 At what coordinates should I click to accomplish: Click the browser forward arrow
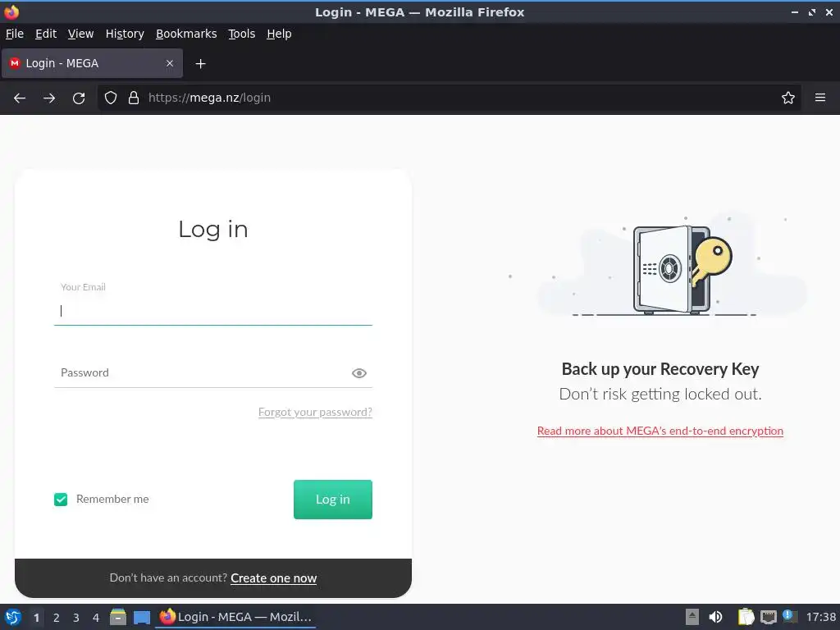point(49,98)
